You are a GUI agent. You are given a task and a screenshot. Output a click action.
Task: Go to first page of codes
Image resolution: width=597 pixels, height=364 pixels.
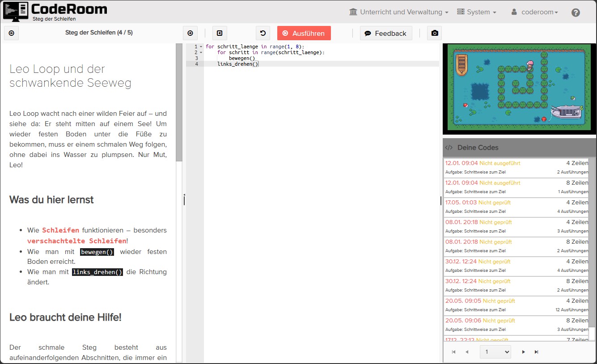point(453,352)
